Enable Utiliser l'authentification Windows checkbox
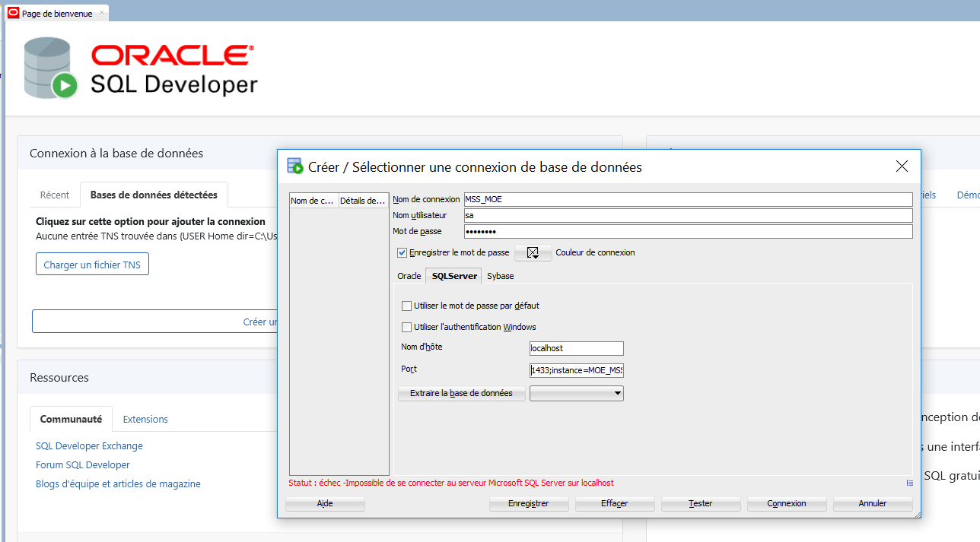Viewport: 980px width, 542px height. tap(406, 327)
